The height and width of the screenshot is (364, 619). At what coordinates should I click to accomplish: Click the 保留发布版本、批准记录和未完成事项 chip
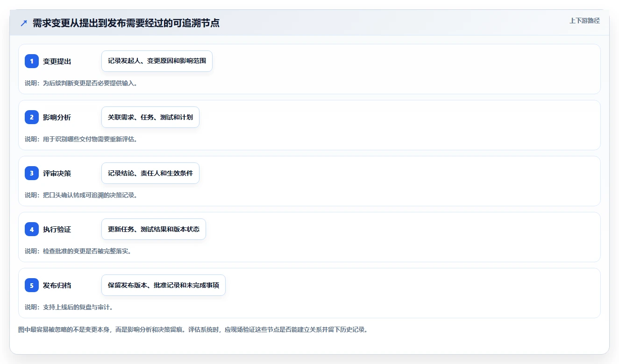164,285
